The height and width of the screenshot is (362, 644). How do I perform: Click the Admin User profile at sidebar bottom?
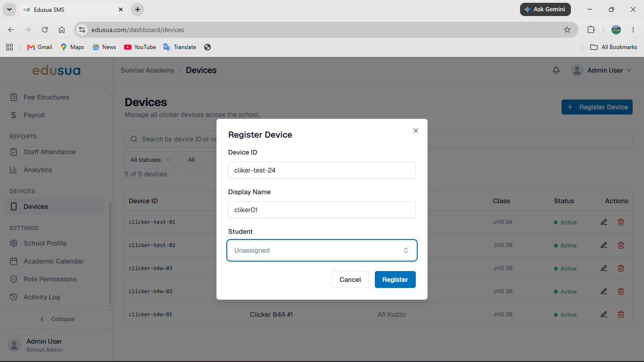coord(56,345)
